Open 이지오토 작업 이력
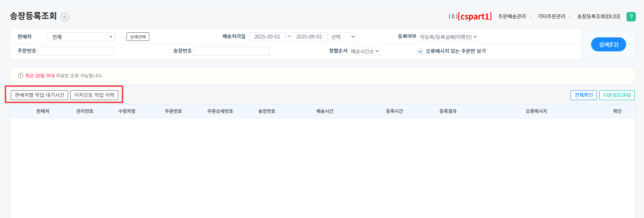644x218 pixels. coord(94,95)
